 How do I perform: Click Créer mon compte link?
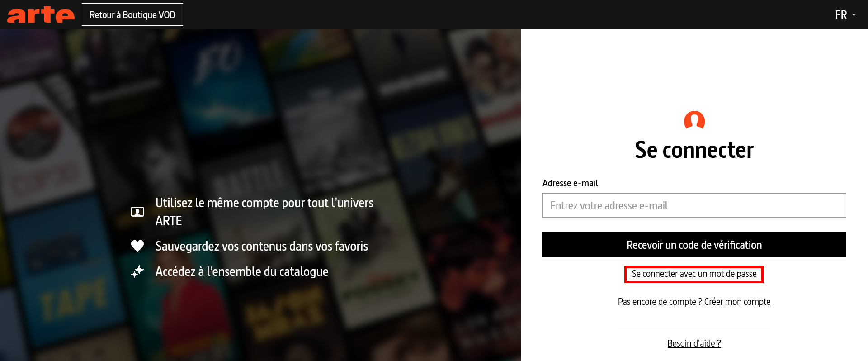[x=737, y=302]
